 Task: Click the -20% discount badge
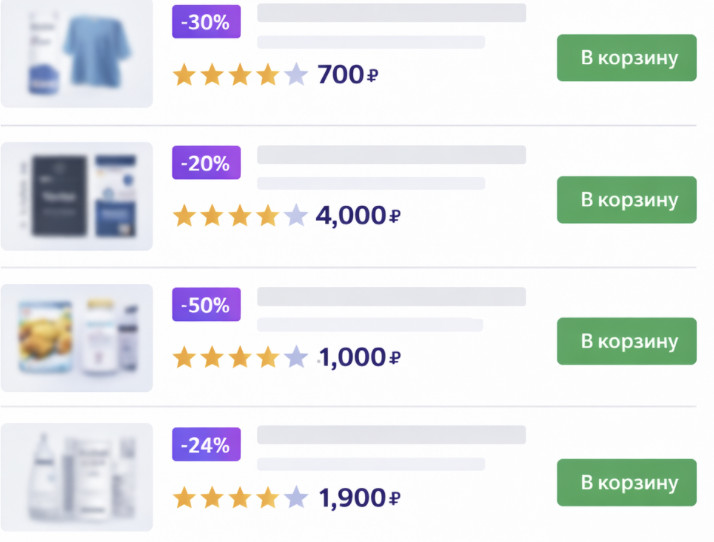[x=206, y=163]
